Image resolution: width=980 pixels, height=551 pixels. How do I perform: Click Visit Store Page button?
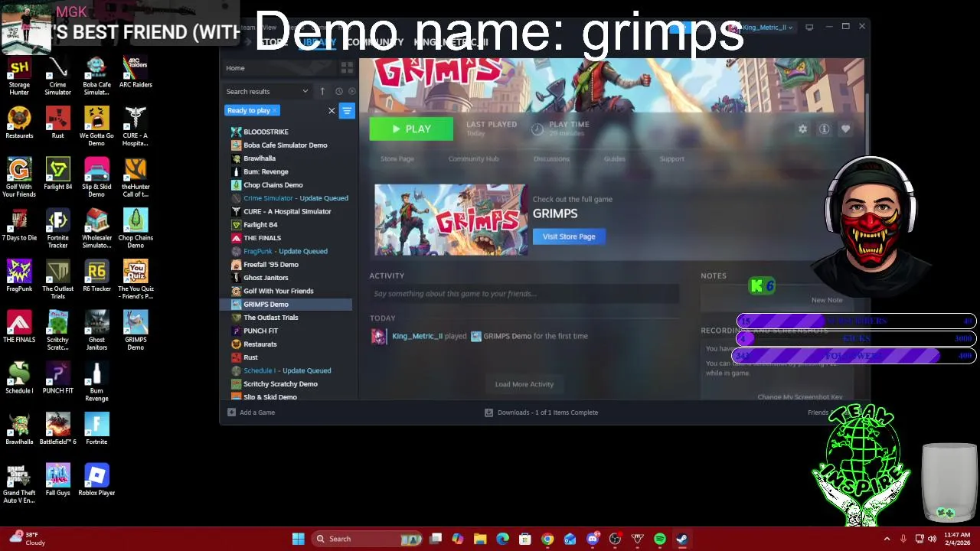pos(569,236)
